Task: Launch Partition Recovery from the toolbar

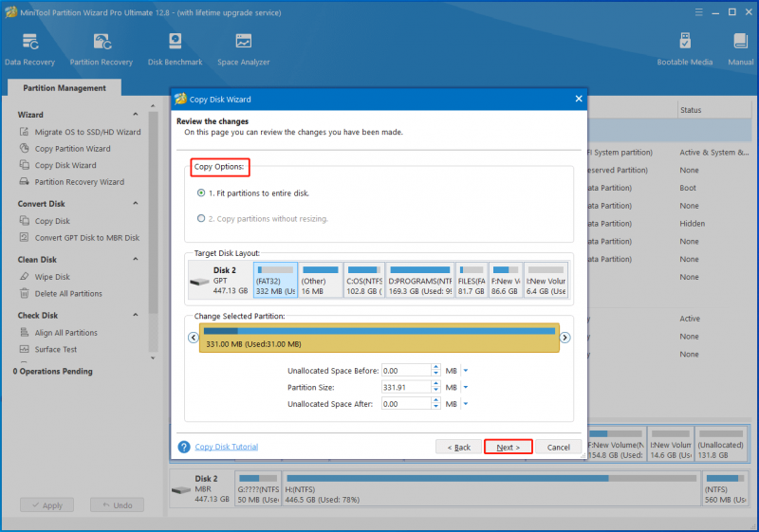Action: click(102, 42)
